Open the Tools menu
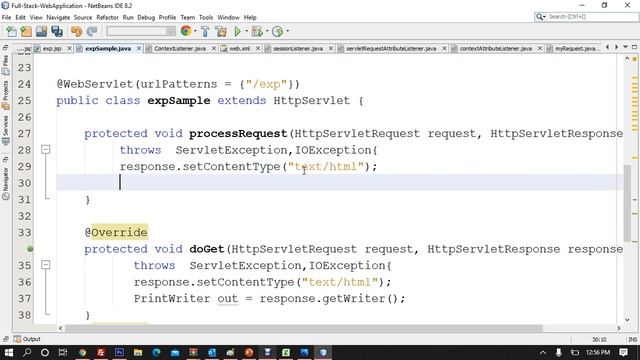Viewport: 640px width, 360px height. click(206, 18)
